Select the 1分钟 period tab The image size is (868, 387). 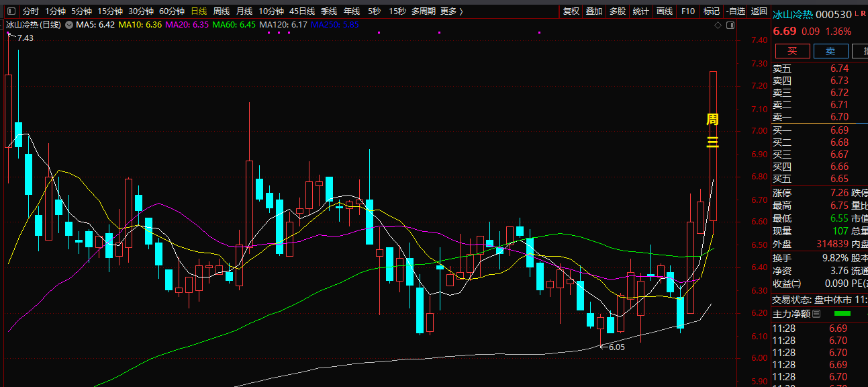click(55, 11)
